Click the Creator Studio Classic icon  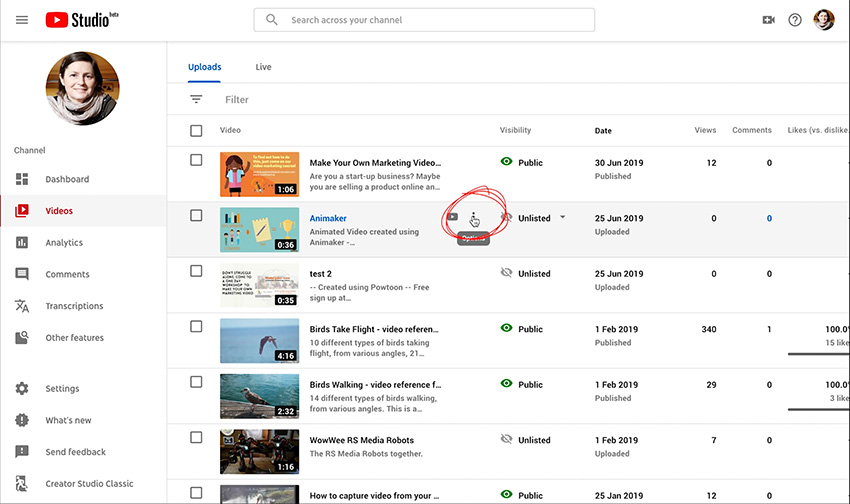(22, 483)
